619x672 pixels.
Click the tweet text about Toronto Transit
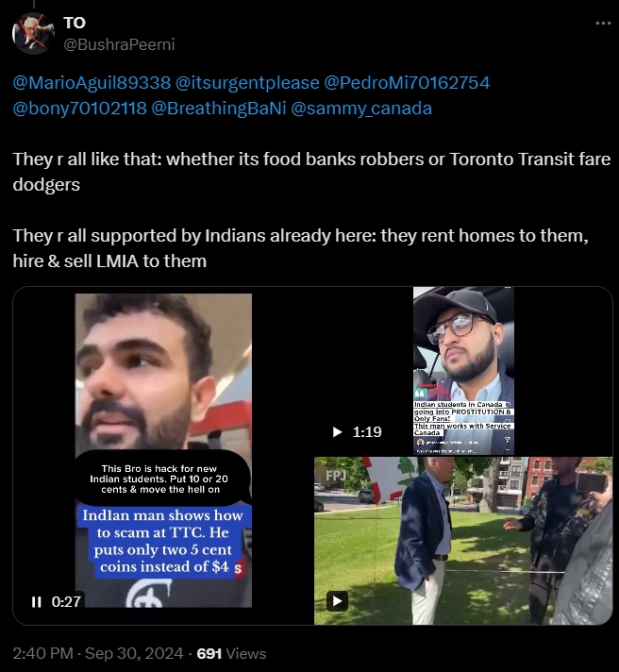pos(311,172)
